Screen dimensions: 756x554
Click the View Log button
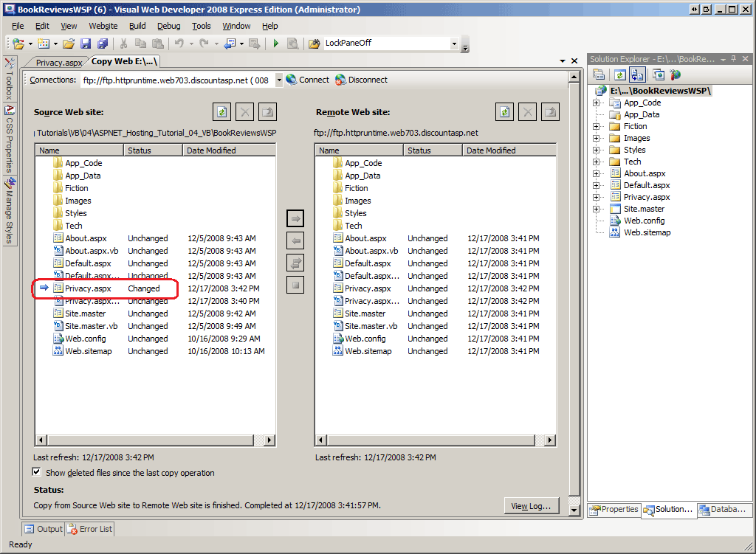pos(531,506)
